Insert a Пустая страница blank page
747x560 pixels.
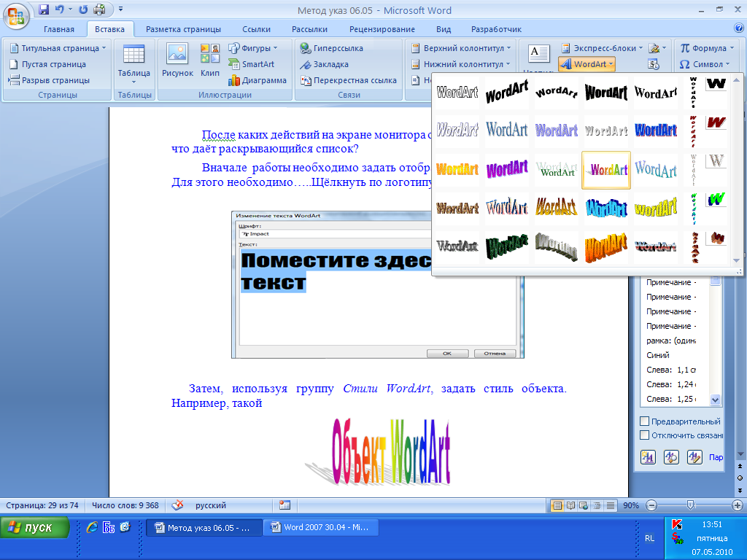[47, 64]
